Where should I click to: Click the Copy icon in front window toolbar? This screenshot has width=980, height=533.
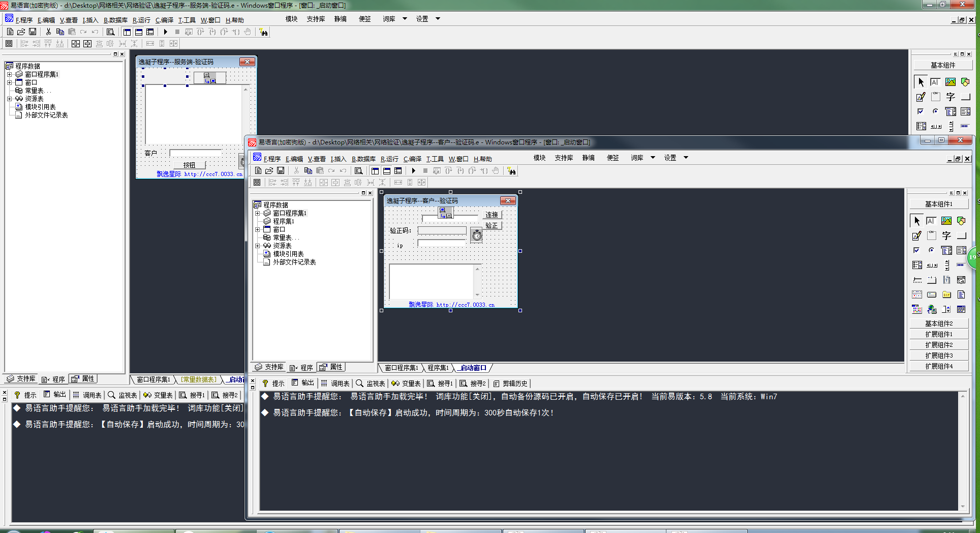click(x=308, y=171)
